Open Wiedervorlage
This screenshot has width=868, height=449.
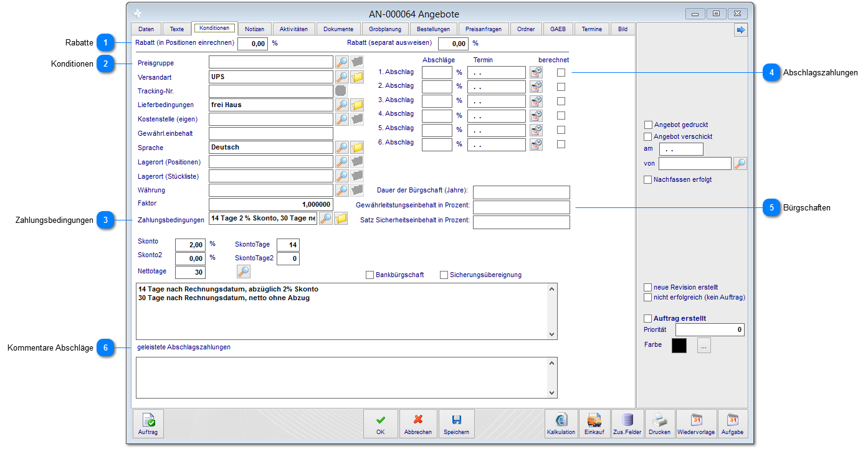coord(697,424)
